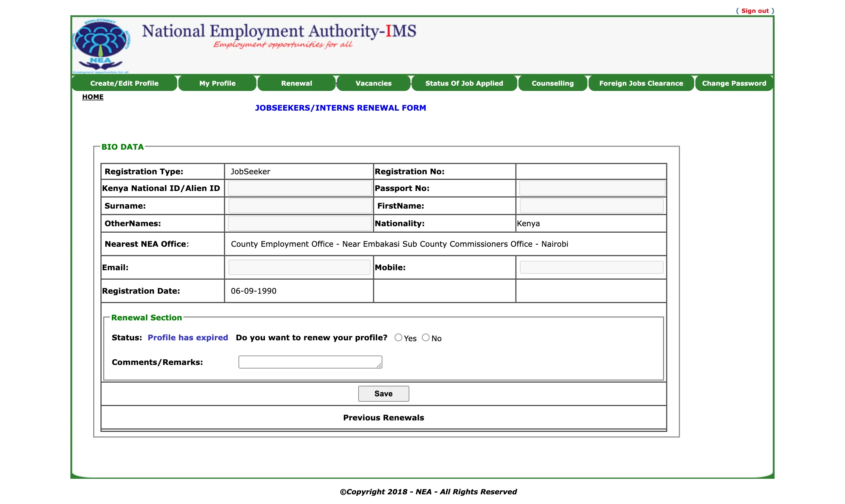Click 'Profile has expired' status text
This screenshot has height=504, width=845.
[x=188, y=338]
